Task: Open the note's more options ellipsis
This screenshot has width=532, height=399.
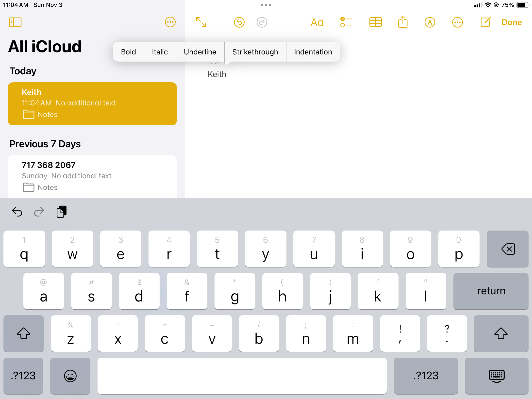Action: point(457,22)
